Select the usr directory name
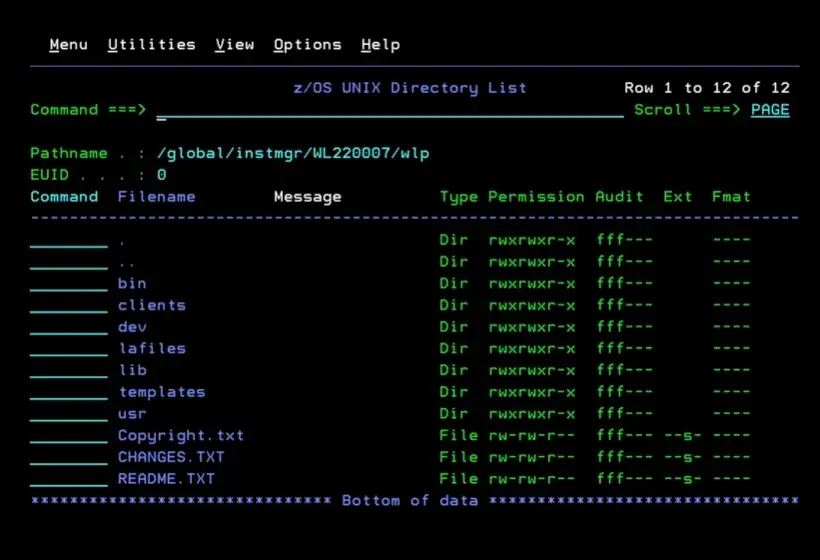Screen dimensions: 820x560 point(132,414)
